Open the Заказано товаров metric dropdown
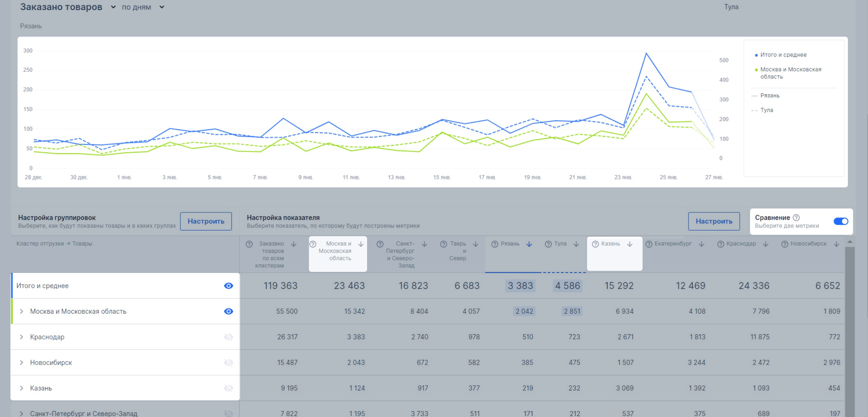 pyautogui.click(x=113, y=7)
